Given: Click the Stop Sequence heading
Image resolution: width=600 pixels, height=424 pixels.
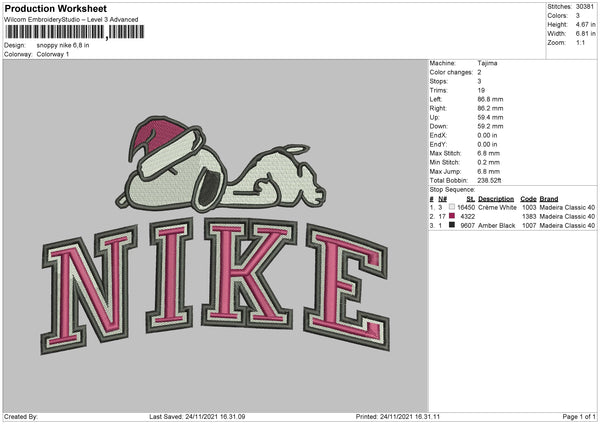Looking at the screenshot, I should pyautogui.click(x=452, y=189).
